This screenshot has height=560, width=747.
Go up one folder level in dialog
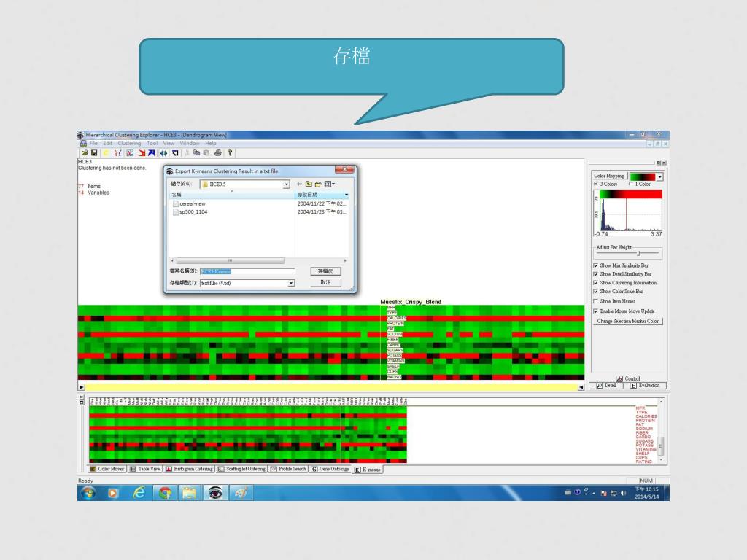tap(309, 184)
